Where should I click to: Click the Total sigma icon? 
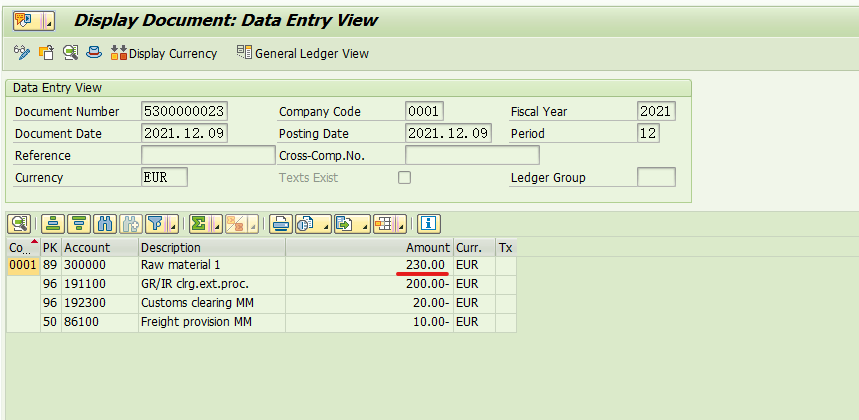point(199,223)
